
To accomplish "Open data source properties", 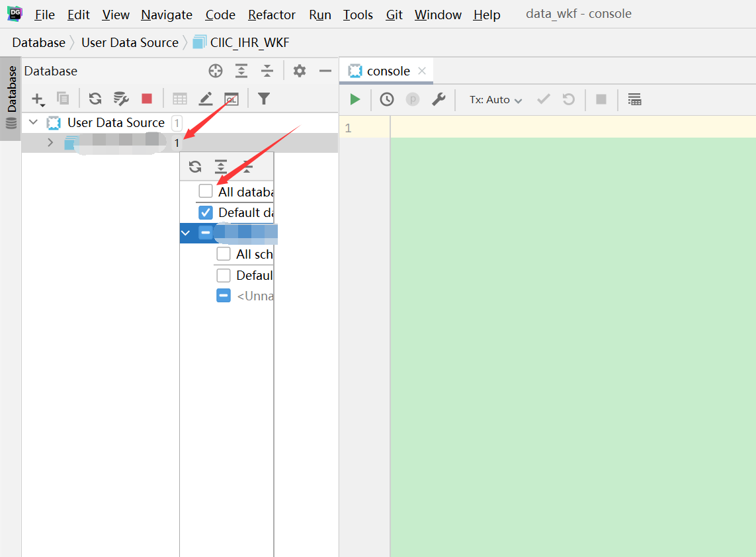I will pyautogui.click(x=120, y=99).
